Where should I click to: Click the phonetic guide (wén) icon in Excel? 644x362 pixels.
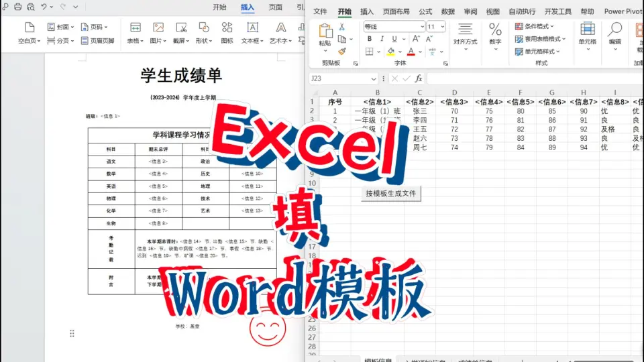coord(432,52)
